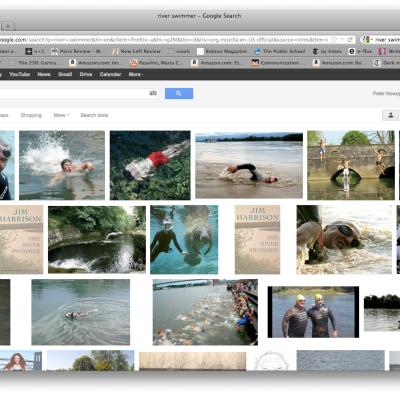Click The Public School favicon
The image size is (400, 394).
click(x=257, y=51)
